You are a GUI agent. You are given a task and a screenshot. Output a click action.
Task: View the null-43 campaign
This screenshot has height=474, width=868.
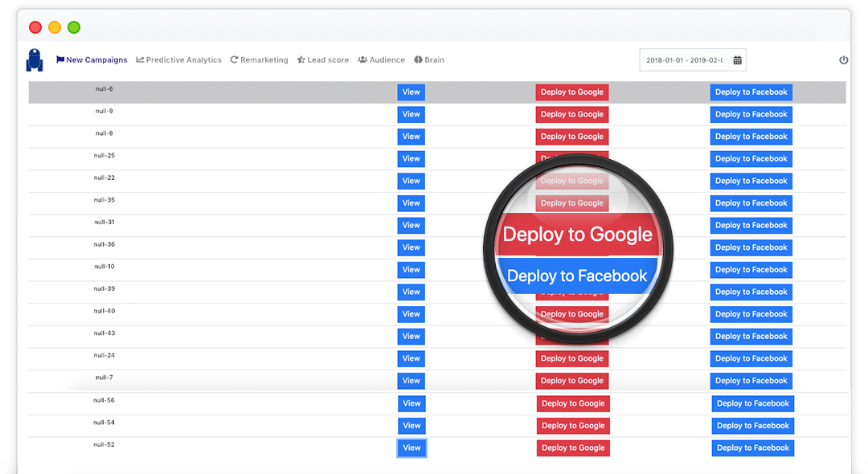[411, 337]
